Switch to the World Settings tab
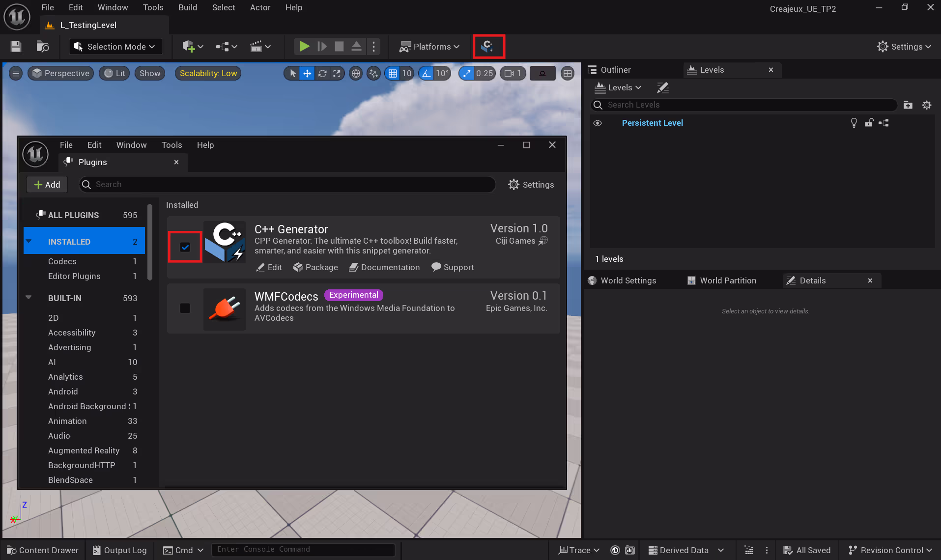This screenshot has width=941, height=560. (623, 280)
